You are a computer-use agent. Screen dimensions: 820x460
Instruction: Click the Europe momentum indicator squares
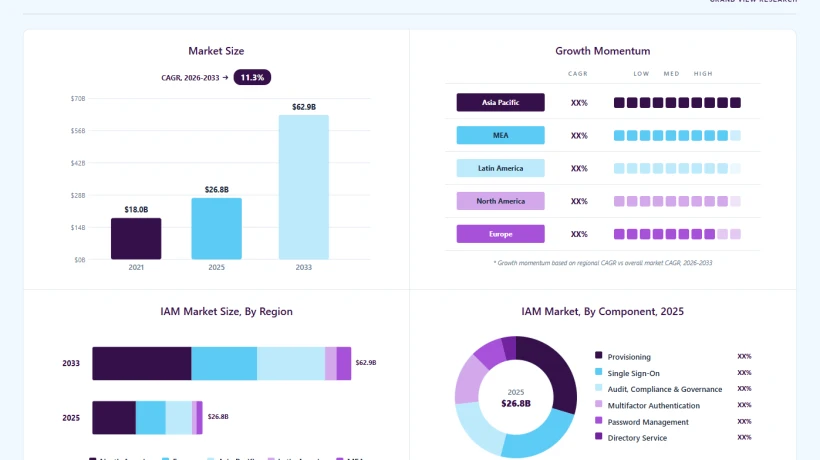point(677,234)
